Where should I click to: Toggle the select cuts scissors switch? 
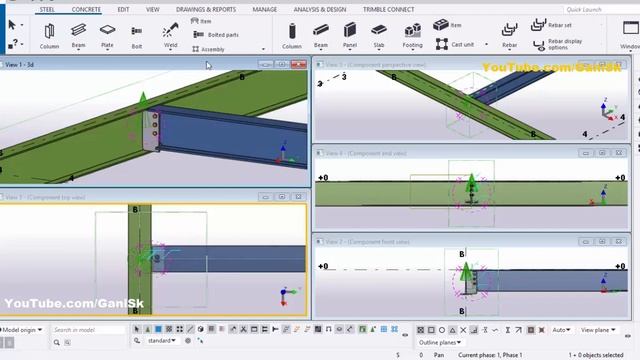[243, 329]
